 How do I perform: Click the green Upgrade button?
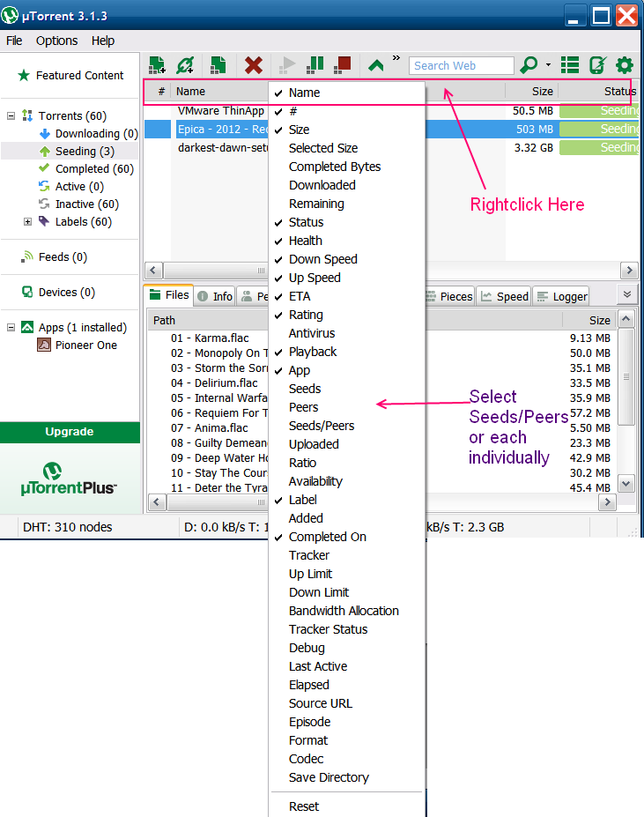[70, 432]
